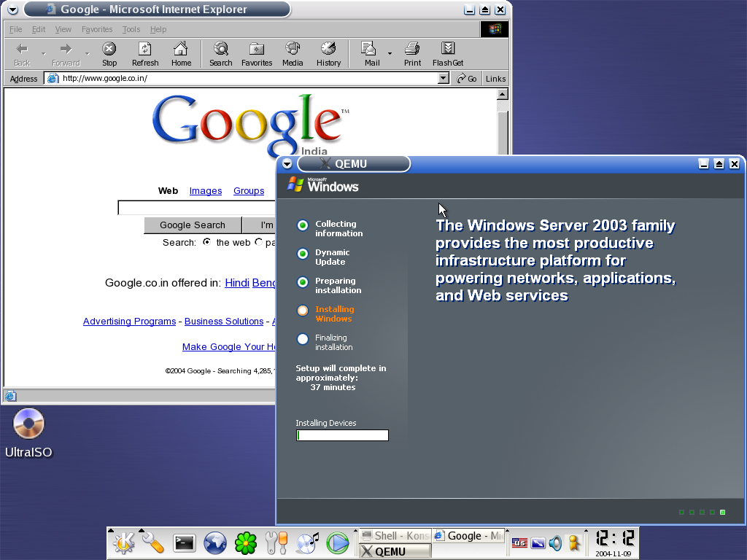The width and height of the screenshot is (747, 560).
Task: Switch to Shell - Konsole taskbar entry
Action: pyautogui.click(x=395, y=536)
